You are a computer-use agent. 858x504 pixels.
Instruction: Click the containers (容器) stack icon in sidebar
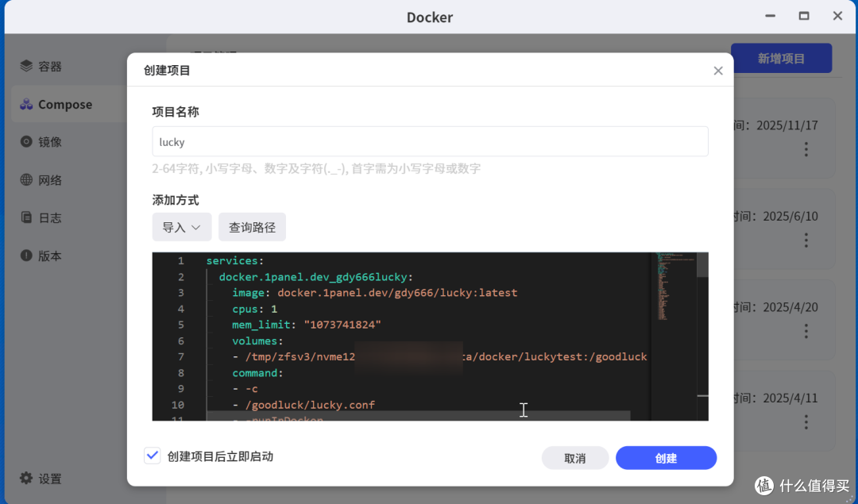26,66
